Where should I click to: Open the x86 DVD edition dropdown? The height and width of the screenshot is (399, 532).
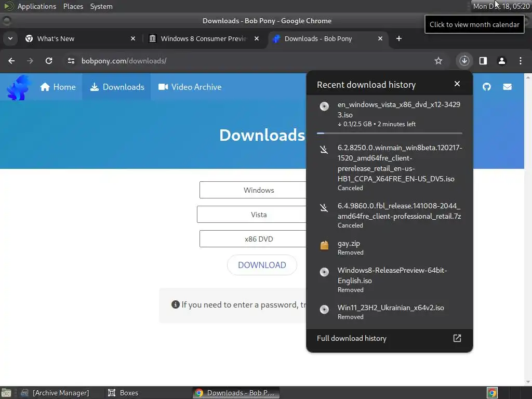253,239
